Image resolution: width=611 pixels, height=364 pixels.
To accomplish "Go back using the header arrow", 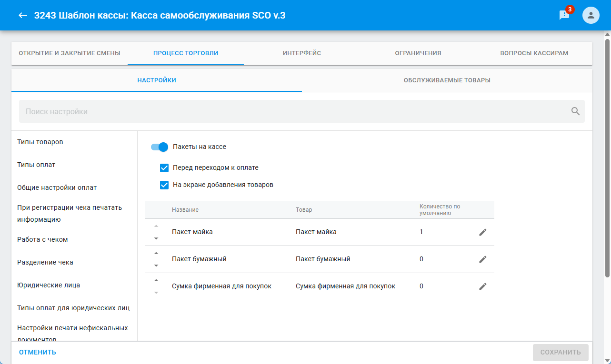I will [23, 15].
